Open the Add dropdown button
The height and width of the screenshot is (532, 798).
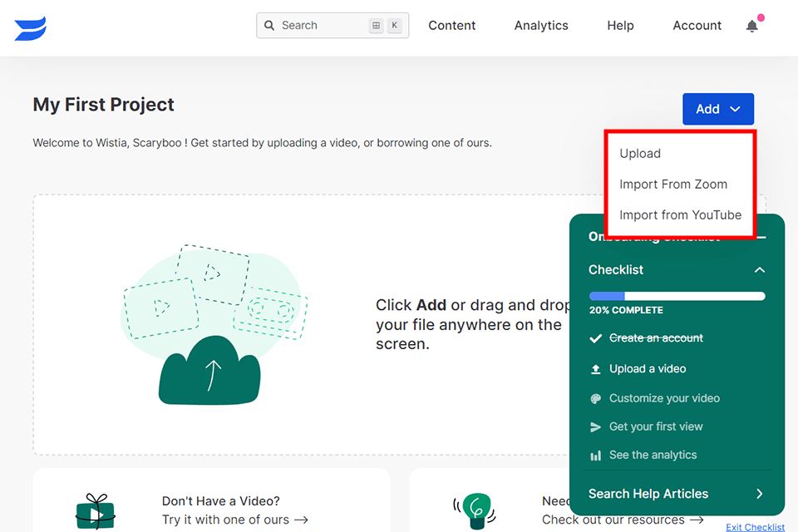coord(718,109)
